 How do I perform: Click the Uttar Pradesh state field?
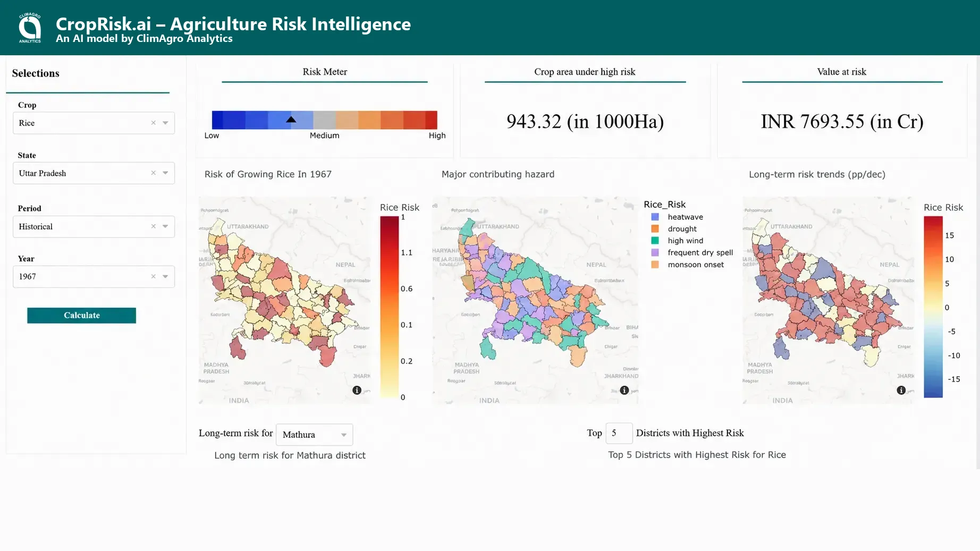[x=94, y=173]
